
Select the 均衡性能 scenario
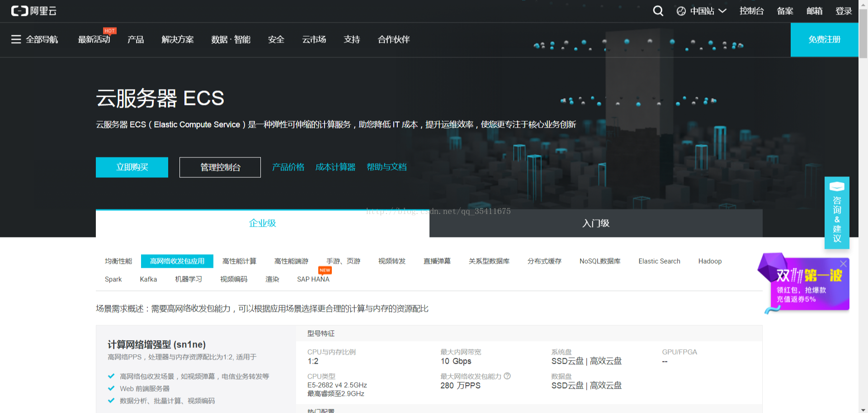pos(118,261)
